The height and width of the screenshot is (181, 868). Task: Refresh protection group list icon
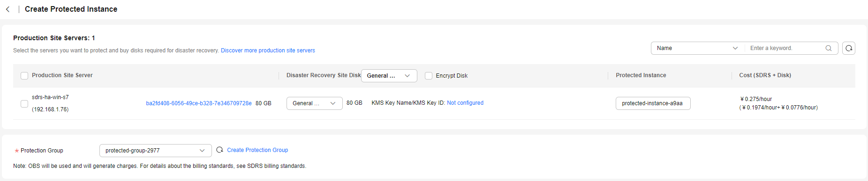219,150
